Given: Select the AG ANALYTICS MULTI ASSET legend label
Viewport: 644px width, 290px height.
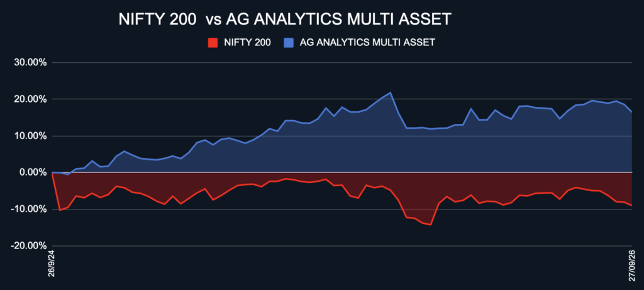Looking at the screenshot, I should point(367,43).
